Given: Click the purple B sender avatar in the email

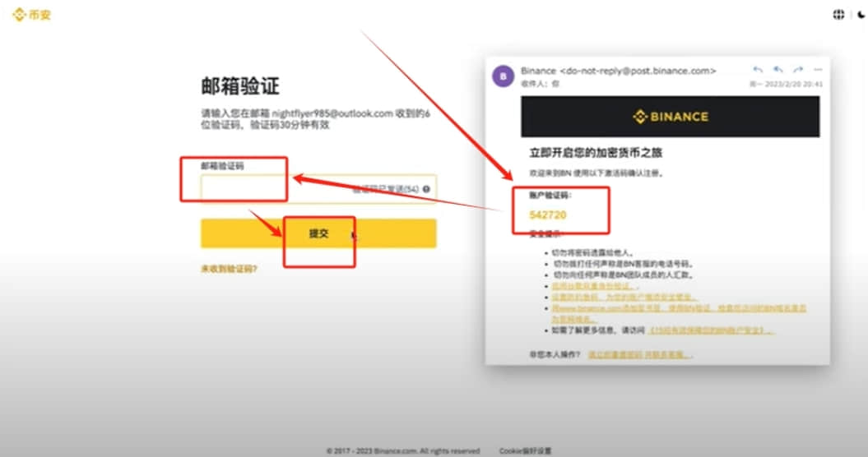Looking at the screenshot, I should (x=503, y=76).
